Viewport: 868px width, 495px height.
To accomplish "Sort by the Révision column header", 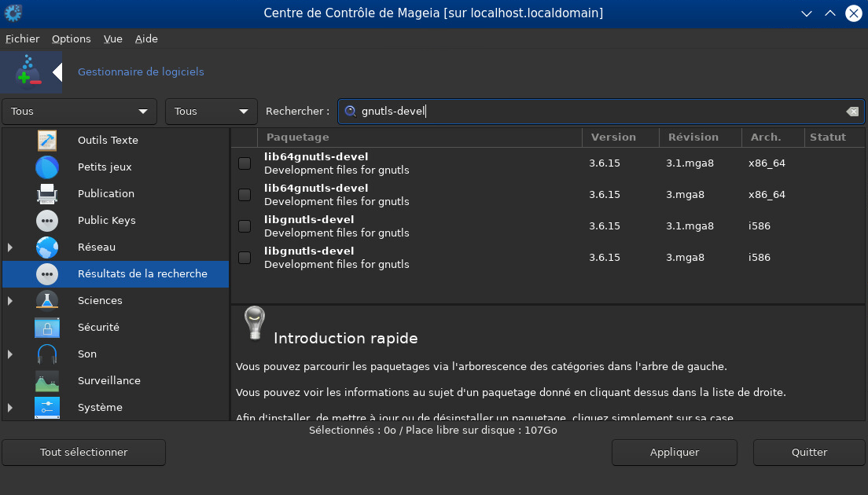I will 701,137.
